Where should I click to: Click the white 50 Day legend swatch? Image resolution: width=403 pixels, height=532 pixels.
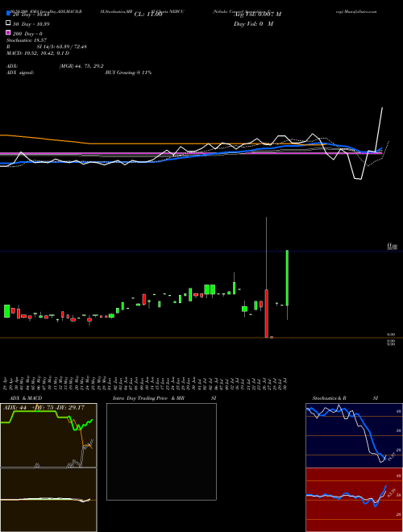[9, 23]
